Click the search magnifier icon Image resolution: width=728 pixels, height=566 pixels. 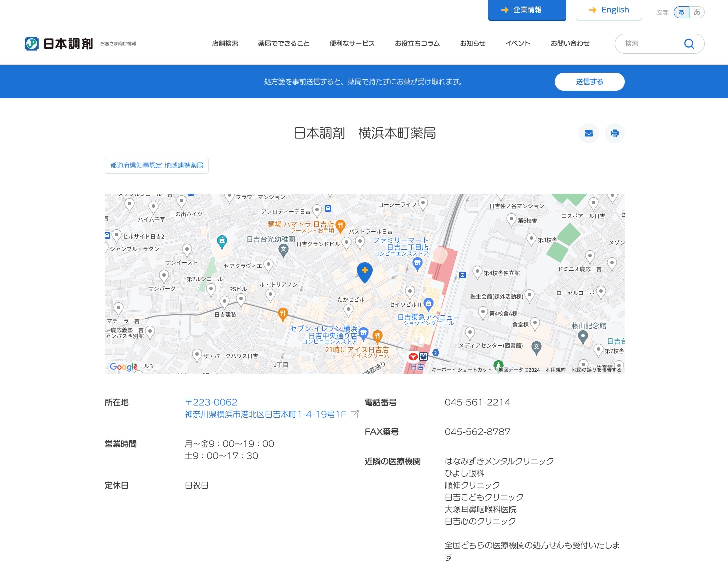click(x=689, y=44)
